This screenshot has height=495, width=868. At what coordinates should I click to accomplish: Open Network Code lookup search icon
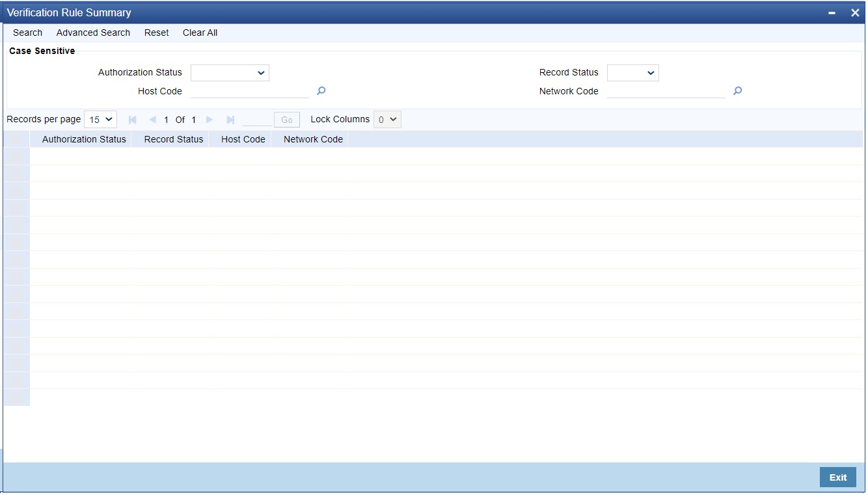point(737,91)
